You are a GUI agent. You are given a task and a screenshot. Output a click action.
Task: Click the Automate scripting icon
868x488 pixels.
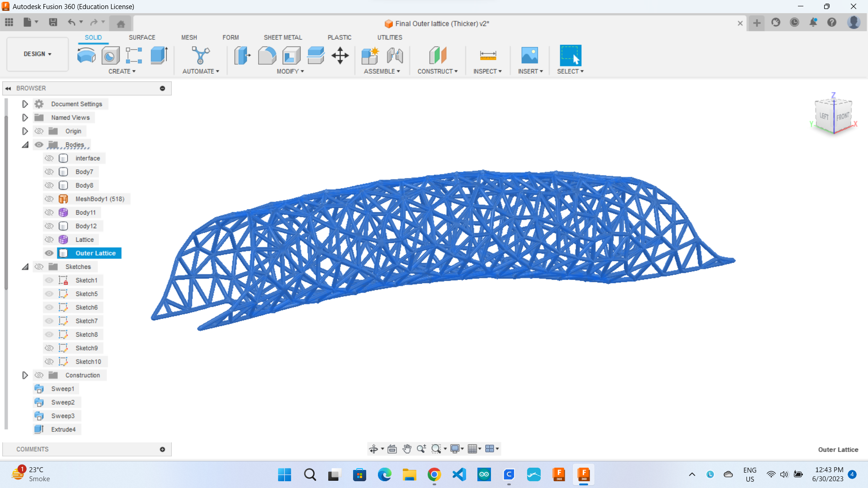coord(200,56)
